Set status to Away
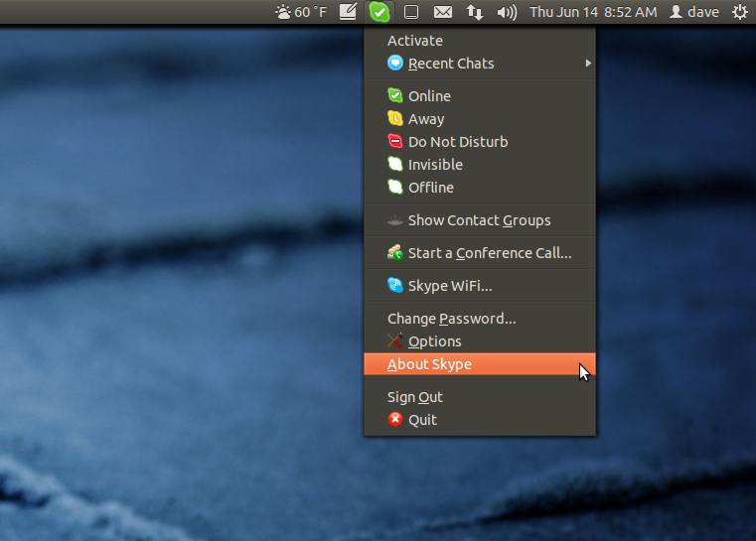Image resolution: width=756 pixels, height=541 pixels. click(480, 119)
